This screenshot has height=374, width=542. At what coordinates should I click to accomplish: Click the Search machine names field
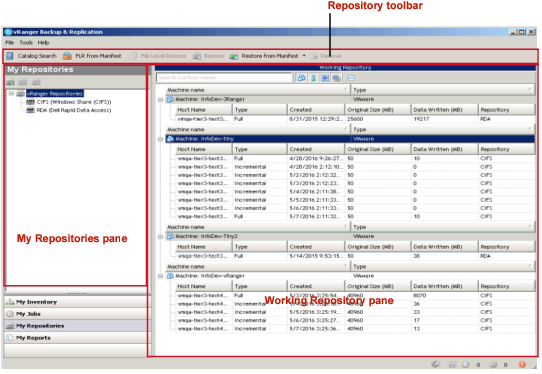click(224, 78)
